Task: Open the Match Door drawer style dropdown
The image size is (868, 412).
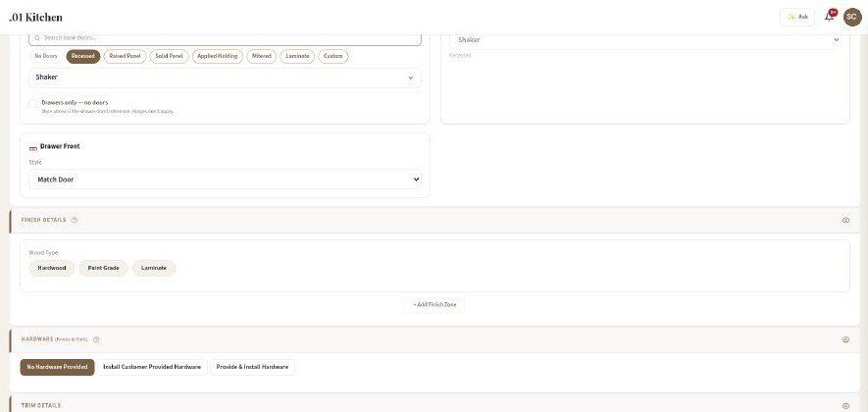Action: [x=225, y=180]
